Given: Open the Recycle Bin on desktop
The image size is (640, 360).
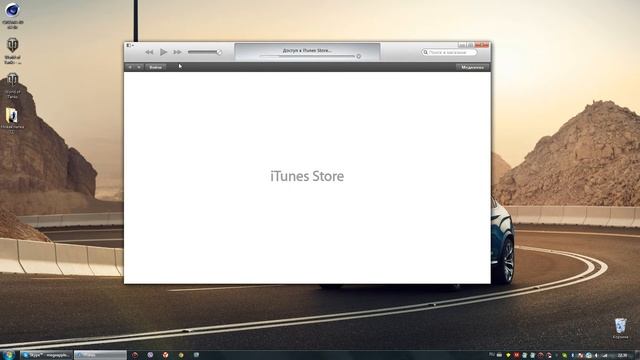Looking at the screenshot, I should (x=620, y=328).
